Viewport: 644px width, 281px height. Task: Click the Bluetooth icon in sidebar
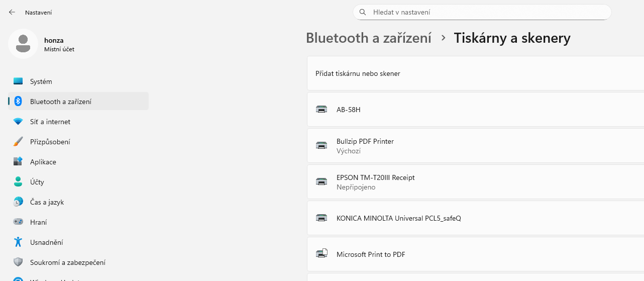(18, 102)
